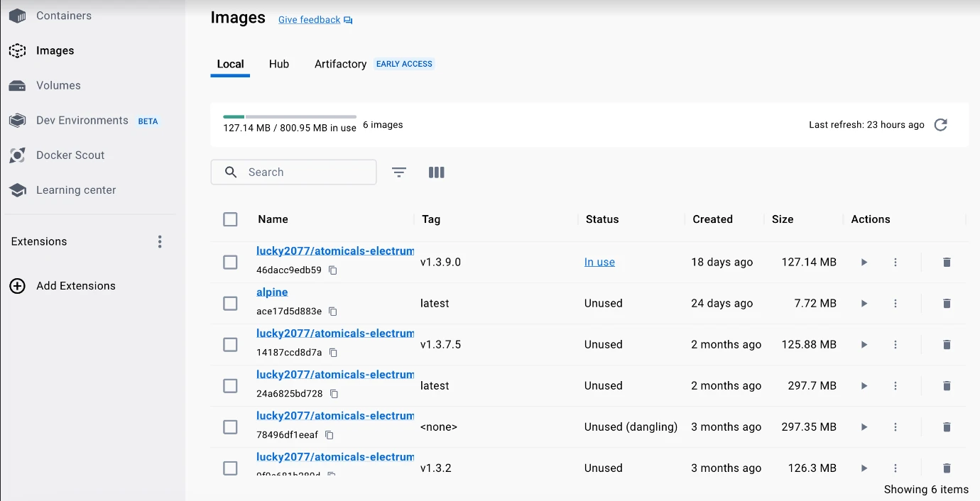Run the v1.3.9.0 atomicals-electrumx image
Viewport: 980px width, 501px height.
[x=864, y=263]
